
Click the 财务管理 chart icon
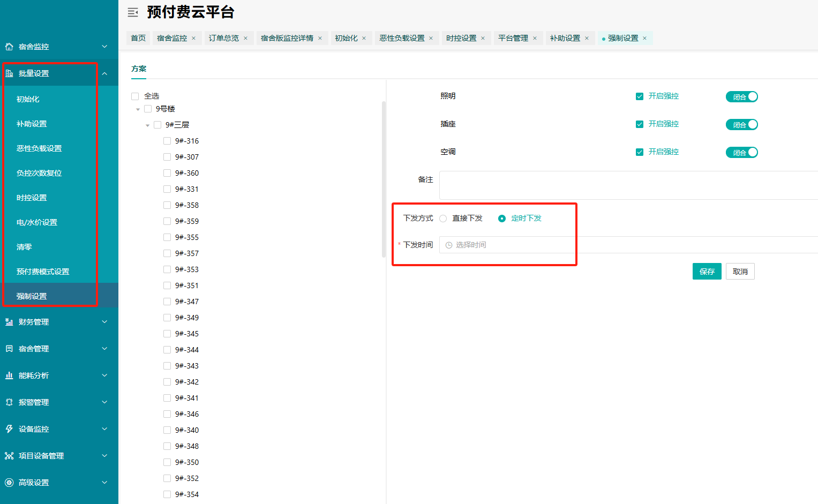pos(9,322)
